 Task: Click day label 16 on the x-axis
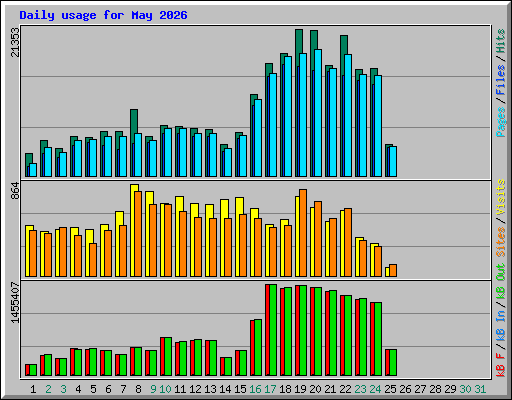[255, 389]
